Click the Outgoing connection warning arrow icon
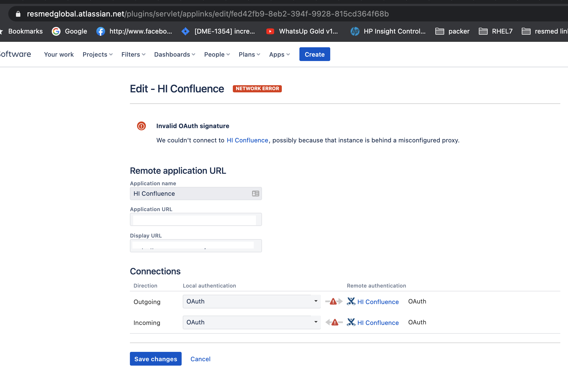 (x=334, y=302)
